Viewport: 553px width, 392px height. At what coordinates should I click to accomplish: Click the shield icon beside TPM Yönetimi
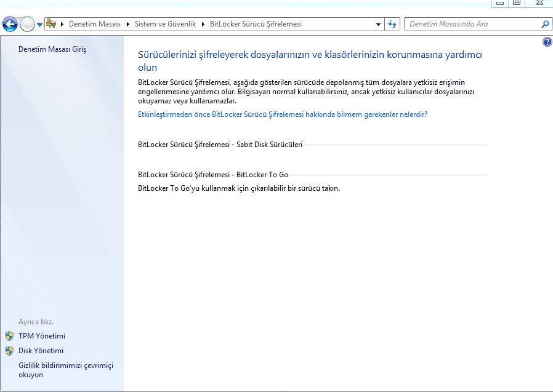point(9,335)
